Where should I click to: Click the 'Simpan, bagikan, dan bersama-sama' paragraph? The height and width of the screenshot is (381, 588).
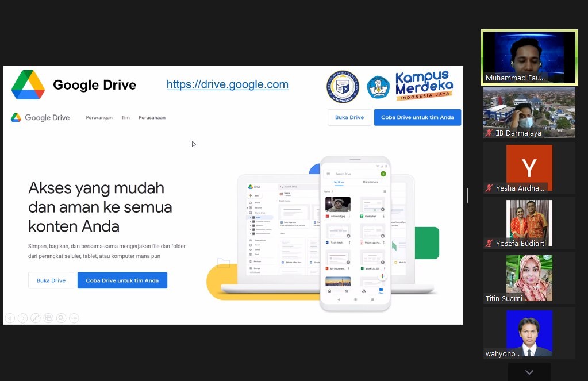coord(107,251)
